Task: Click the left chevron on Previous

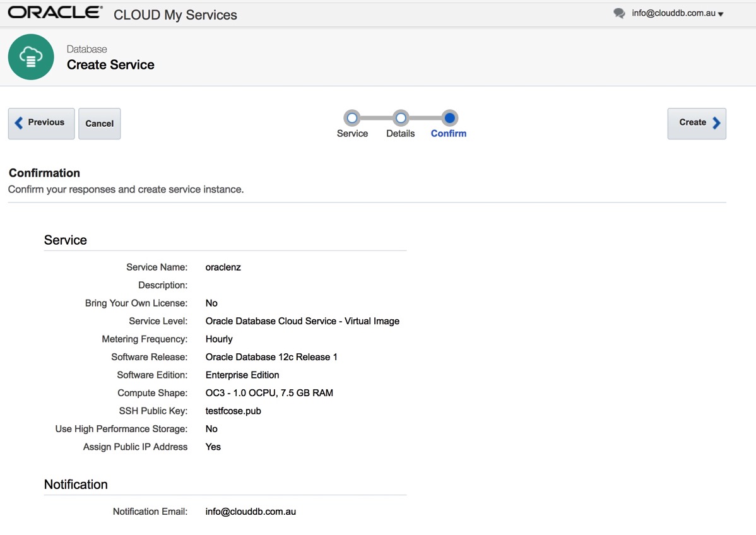Action: [19, 123]
